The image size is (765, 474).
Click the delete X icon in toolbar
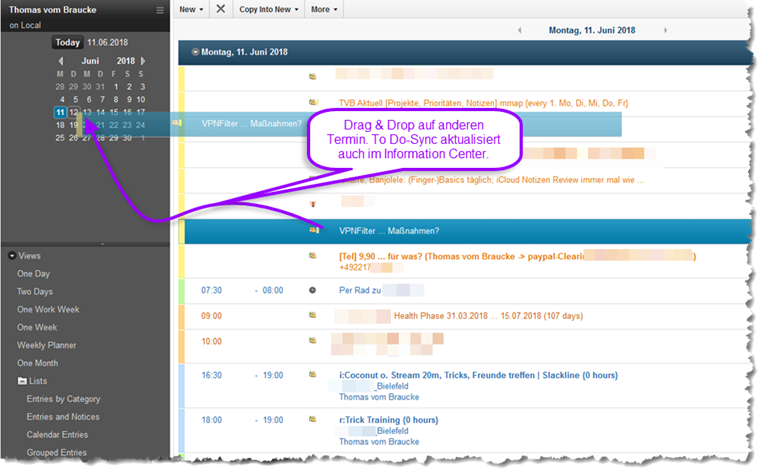[220, 9]
